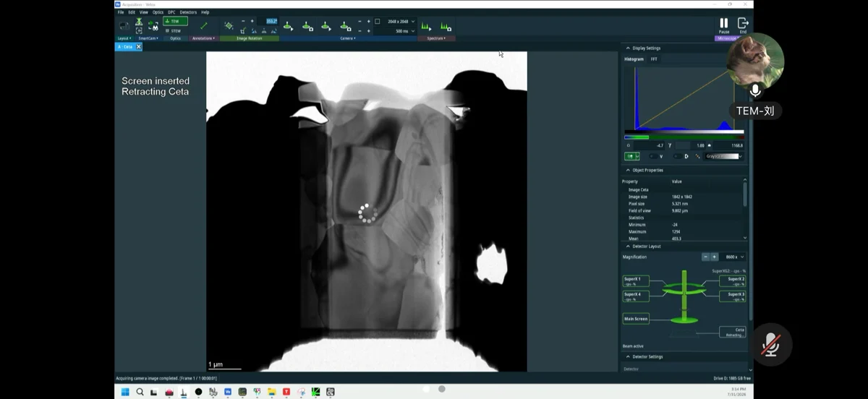Start spectrum view with play icon
The image size is (868, 399).
click(426, 27)
